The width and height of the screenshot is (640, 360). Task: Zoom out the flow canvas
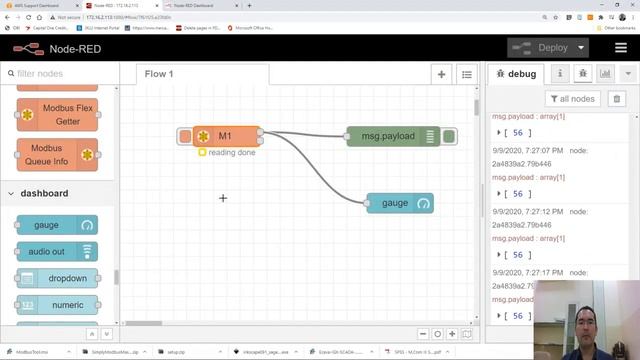[423, 334]
